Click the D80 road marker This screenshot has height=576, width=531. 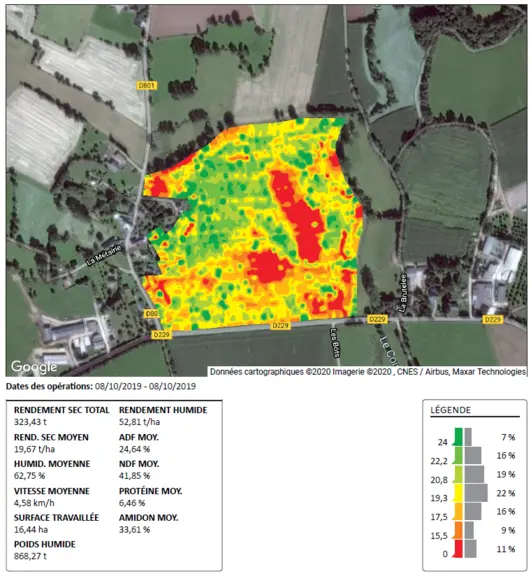[x=152, y=313]
